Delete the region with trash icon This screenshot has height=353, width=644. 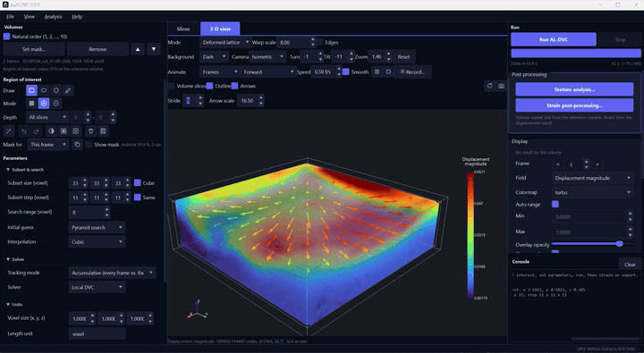(91, 131)
